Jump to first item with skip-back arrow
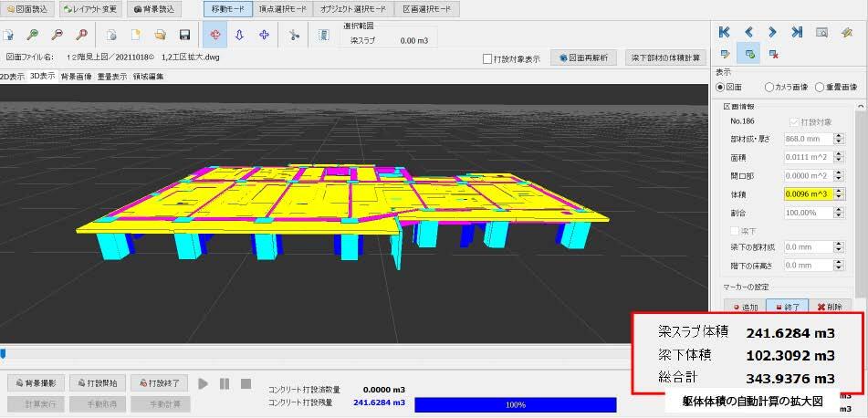This screenshot has height=418, width=868. coord(725,33)
